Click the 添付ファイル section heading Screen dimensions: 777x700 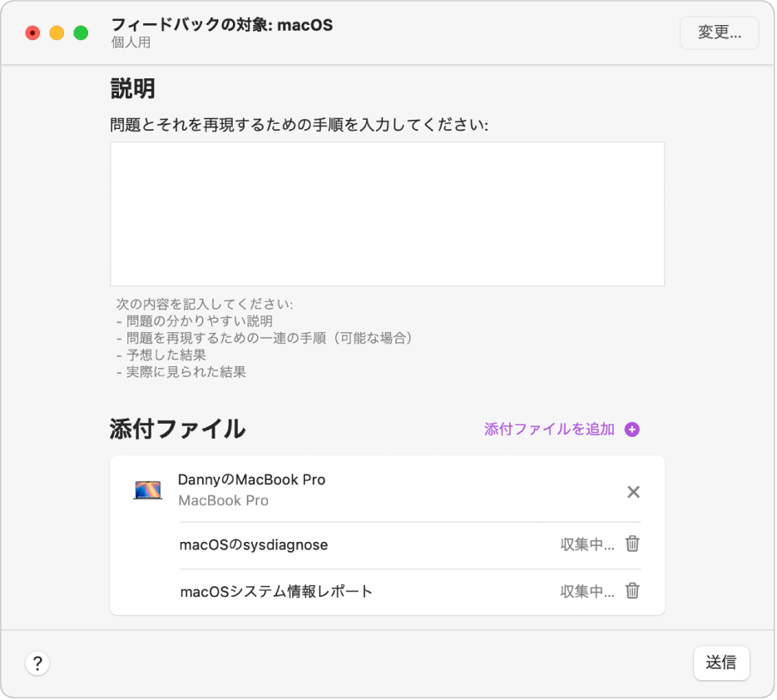pyautogui.click(x=177, y=429)
